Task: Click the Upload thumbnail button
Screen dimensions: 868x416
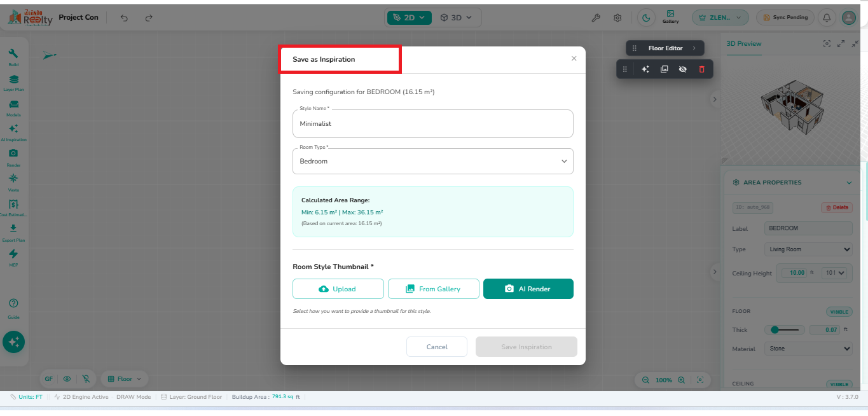Action: [x=338, y=289]
